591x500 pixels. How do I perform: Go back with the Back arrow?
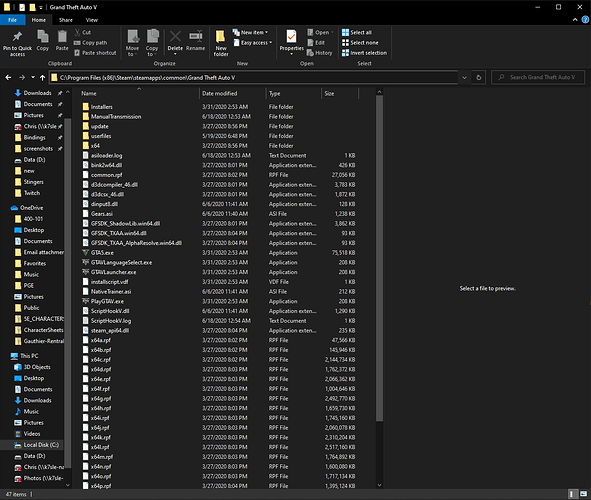tap(8, 78)
